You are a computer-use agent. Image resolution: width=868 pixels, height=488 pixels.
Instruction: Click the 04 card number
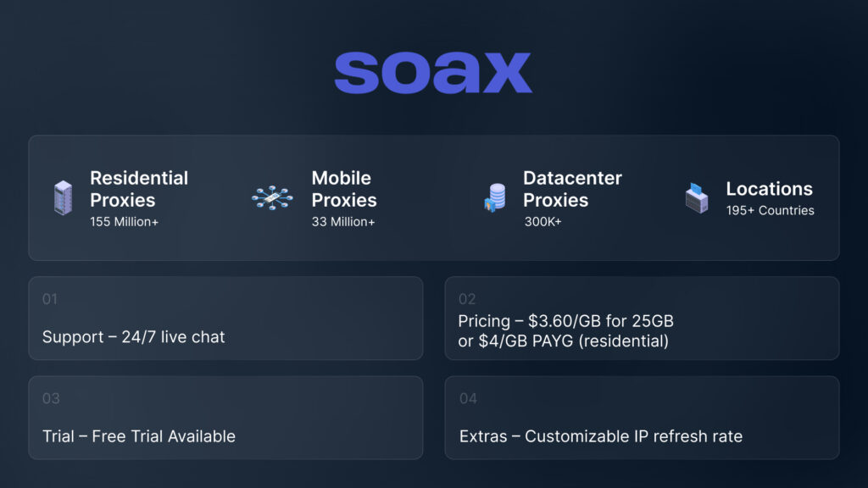468,398
